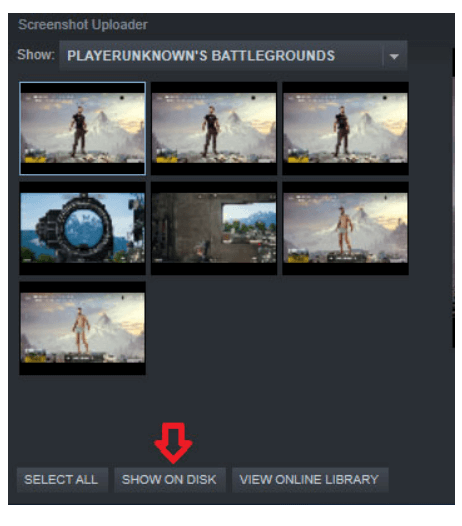Select the sniper scope screenshot thumbnail
The width and height of the screenshot is (462, 526).
tap(83, 228)
